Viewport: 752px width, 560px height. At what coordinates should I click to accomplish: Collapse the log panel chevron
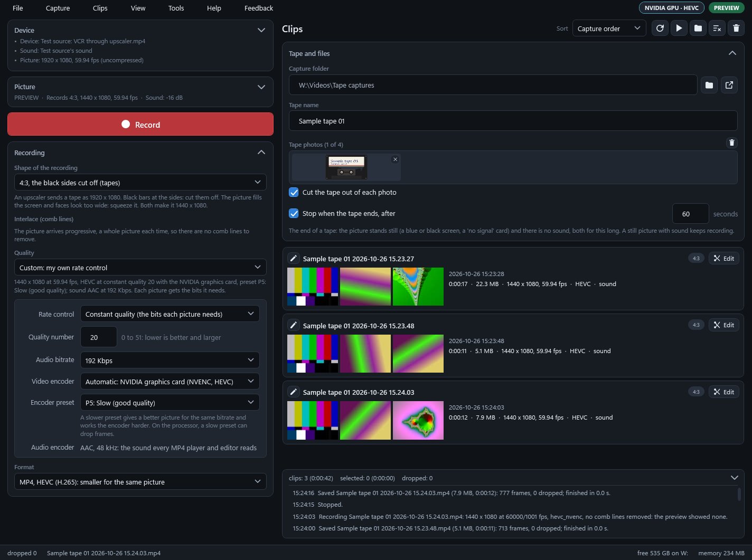pos(734,478)
